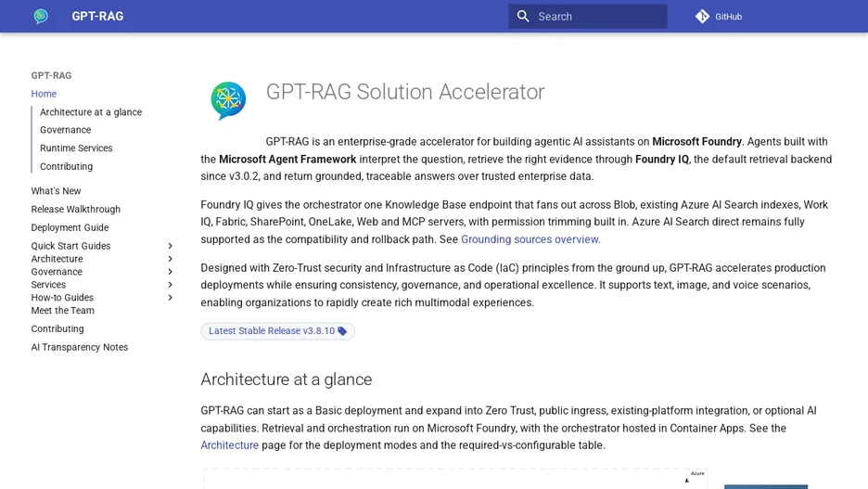Jump to the Governance anchor under Home
Image resolution: width=868 pixels, height=489 pixels.
[65, 130]
